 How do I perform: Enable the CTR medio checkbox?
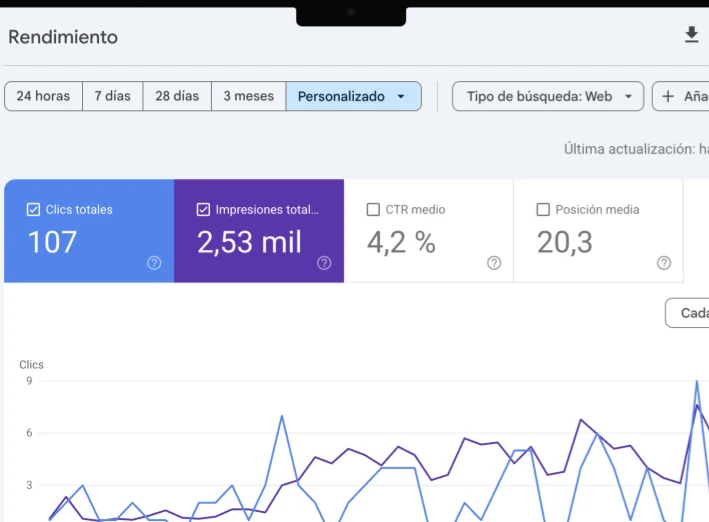(373, 209)
